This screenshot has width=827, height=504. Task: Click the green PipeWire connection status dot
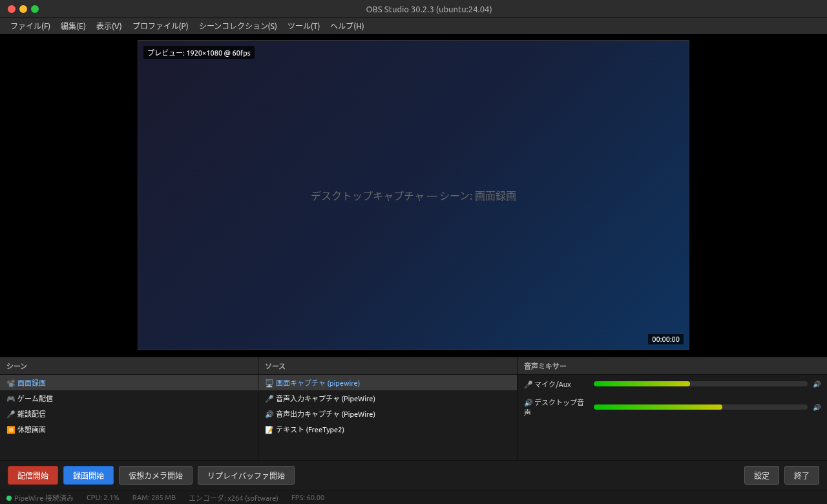coord(9,498)
